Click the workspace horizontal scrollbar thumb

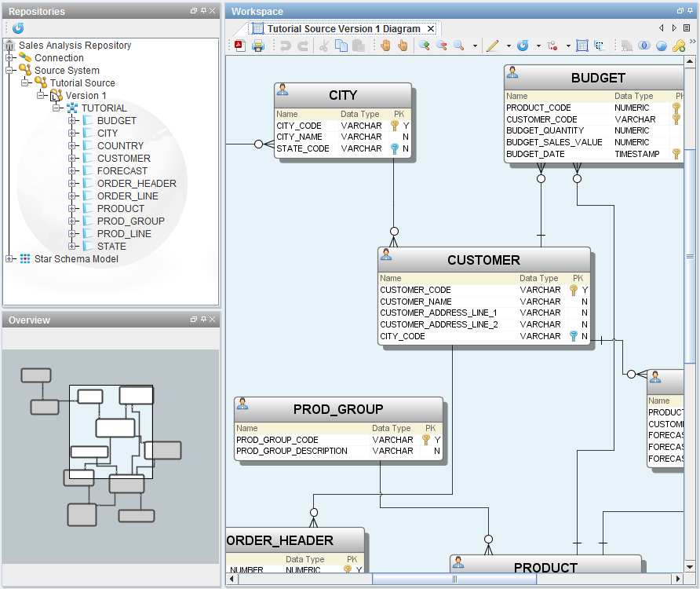[x=454, y=580]
